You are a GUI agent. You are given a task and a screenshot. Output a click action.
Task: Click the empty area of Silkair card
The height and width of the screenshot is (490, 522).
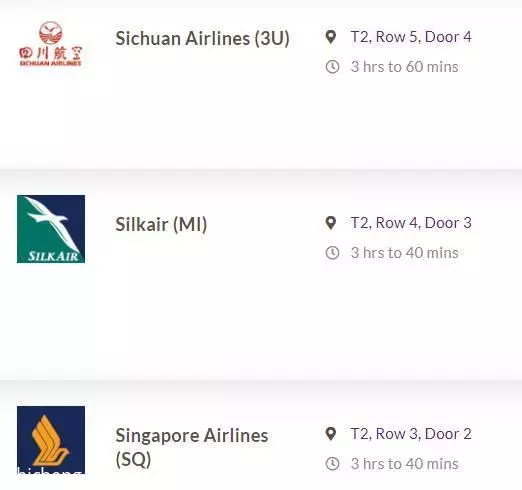click(x=261, y=317)
